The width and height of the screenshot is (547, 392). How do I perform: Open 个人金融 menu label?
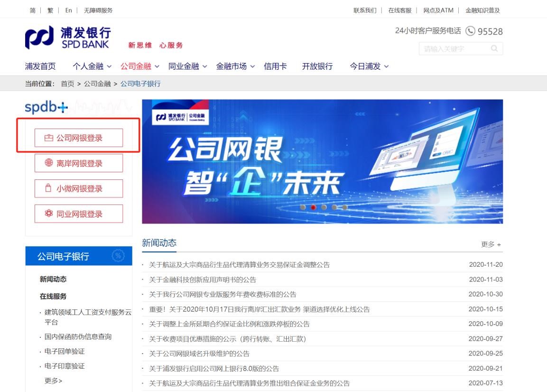tap(88, 66)
